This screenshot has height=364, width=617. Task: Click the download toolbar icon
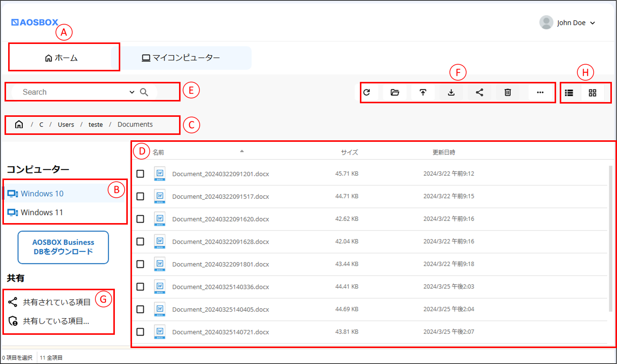[451, 92]
